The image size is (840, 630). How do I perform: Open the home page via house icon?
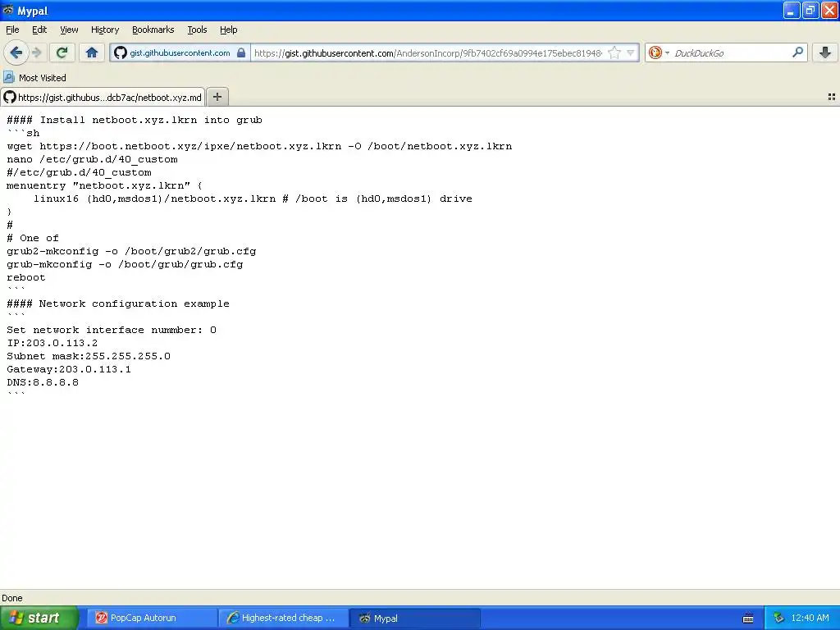click(92, 52)
